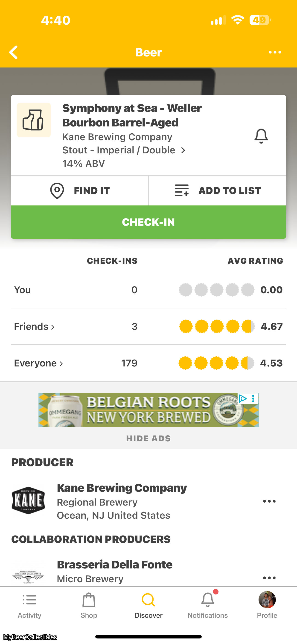Viewport: 297px width, 644px height.
Task: Expand Friends check-ins details
Action: [x=34, y=327]
